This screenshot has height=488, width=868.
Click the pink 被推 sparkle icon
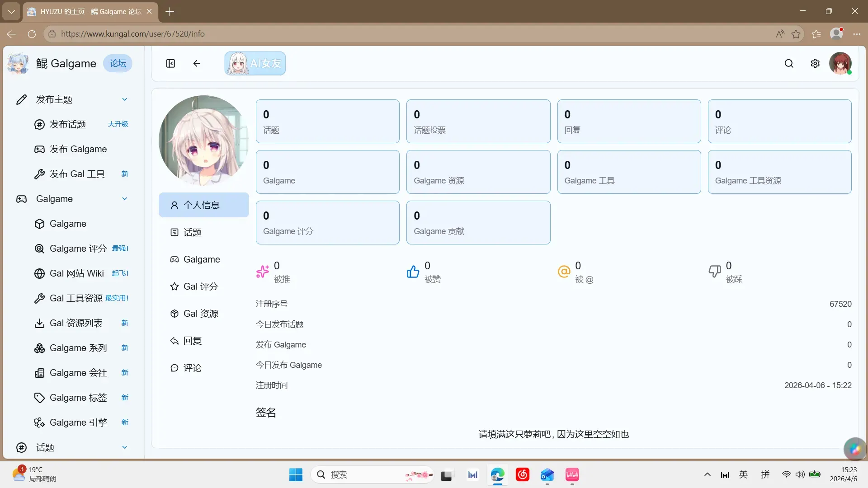(263, 272)
